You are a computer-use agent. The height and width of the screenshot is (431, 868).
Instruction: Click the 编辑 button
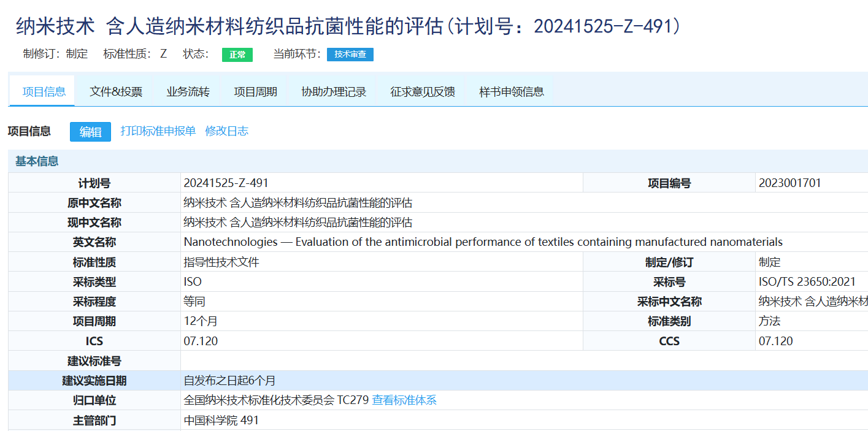pos(90,131)
